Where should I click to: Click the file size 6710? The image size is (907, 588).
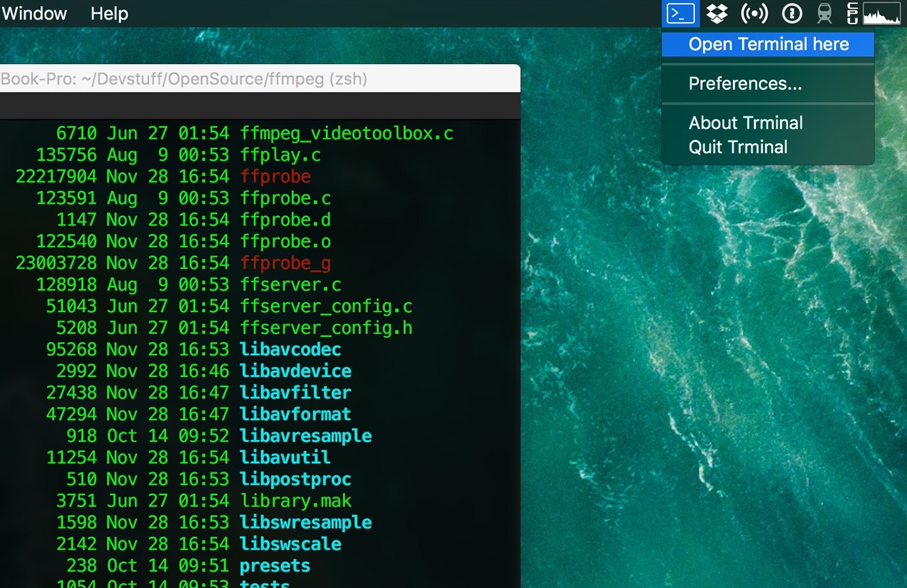pyautogui.click(x=77, y=133)
